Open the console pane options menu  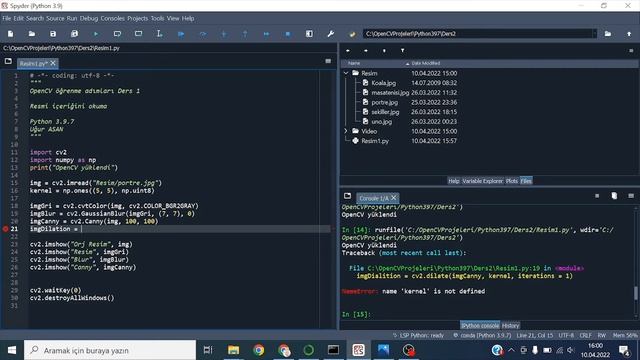(x=631, y=196)
